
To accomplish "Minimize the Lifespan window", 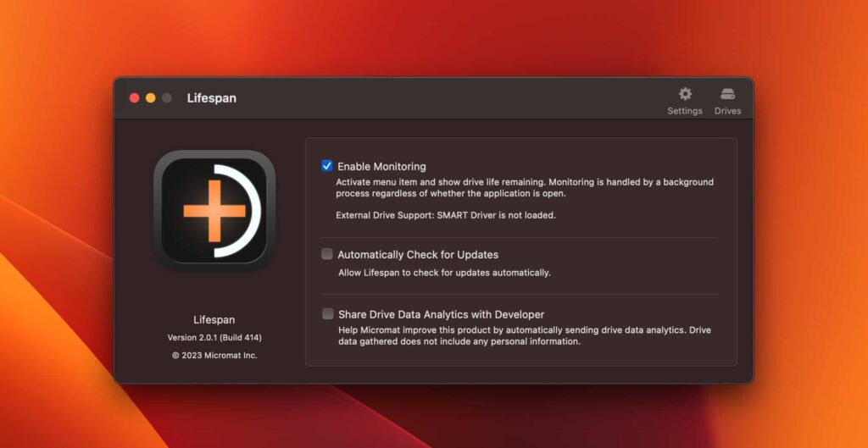I will 151,98.
